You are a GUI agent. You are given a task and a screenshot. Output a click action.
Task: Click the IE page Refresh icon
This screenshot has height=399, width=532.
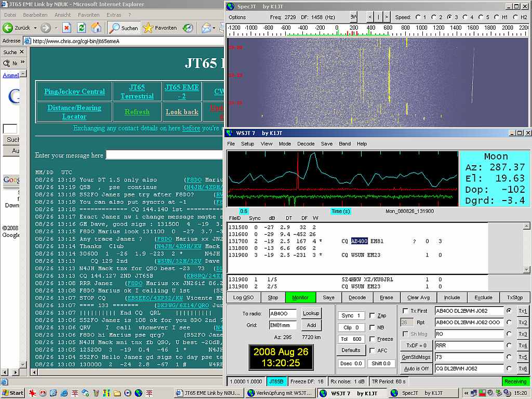pyautogui.click(x=82, y=28)
